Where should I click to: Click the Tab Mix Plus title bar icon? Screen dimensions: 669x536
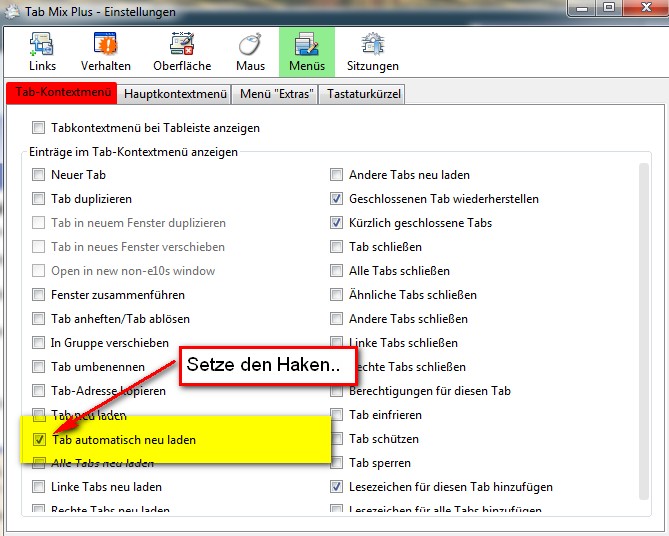pyautogui.click(x=12, y=12)
